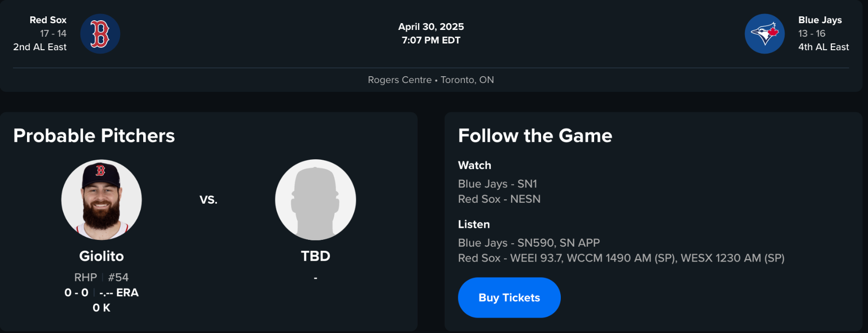868x333 pixels.
Task: Click the TBD pitcher name
Action: pos(315,256)
